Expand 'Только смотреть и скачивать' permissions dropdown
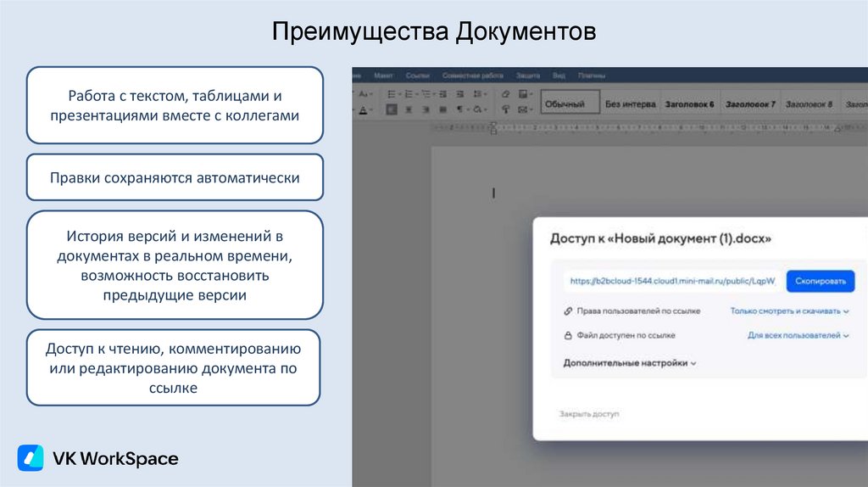The height and width of the screenshot is (487, 868). [x=789, y=311]
